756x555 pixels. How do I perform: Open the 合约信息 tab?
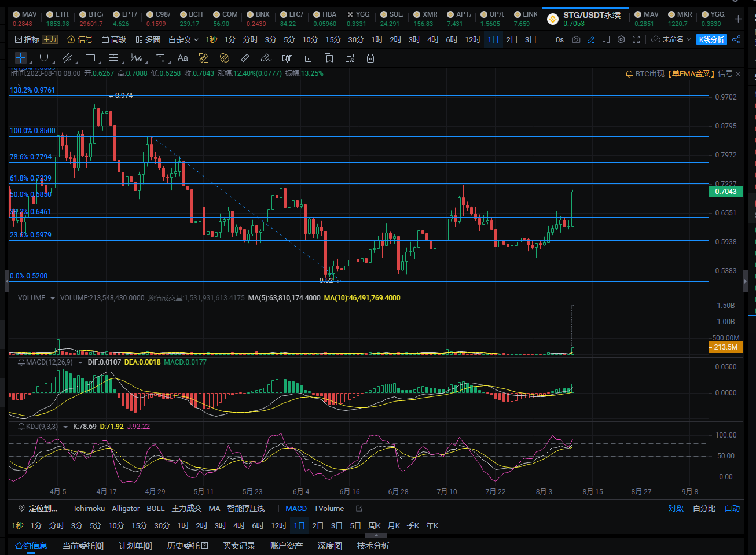click(31, 546)
